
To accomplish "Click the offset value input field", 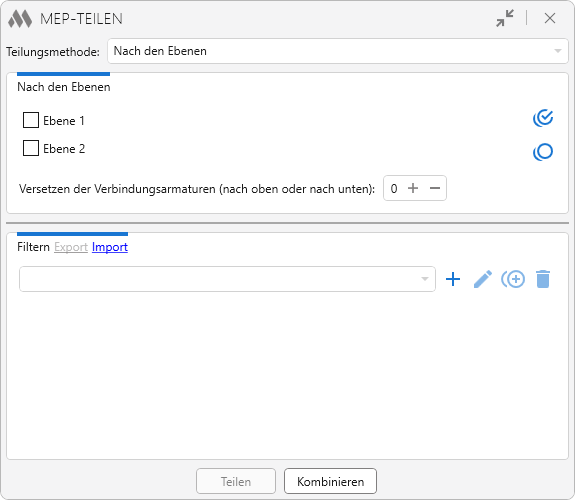I will [394, 189].
